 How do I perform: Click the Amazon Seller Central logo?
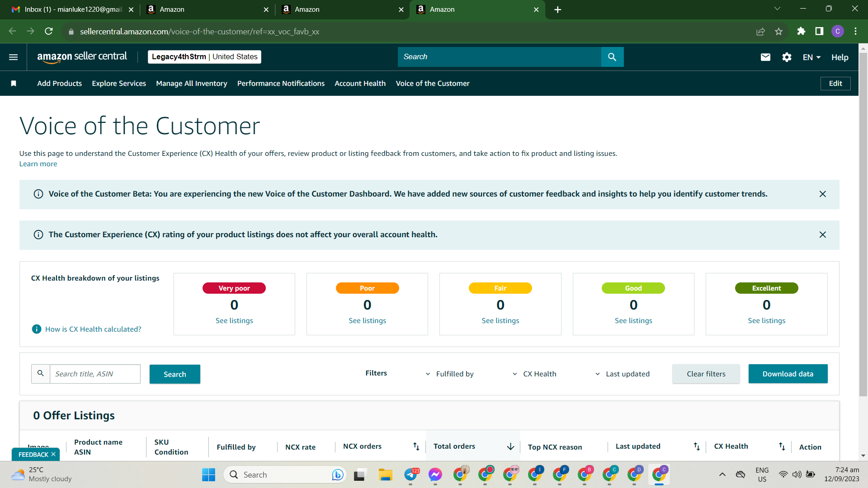[82, 57]
